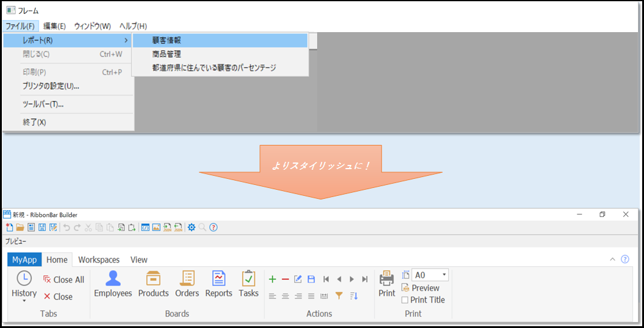The width and height of the screenshot is (644, 328).
Task: Open the 編集(E) menu
Action: pos(55,26)
